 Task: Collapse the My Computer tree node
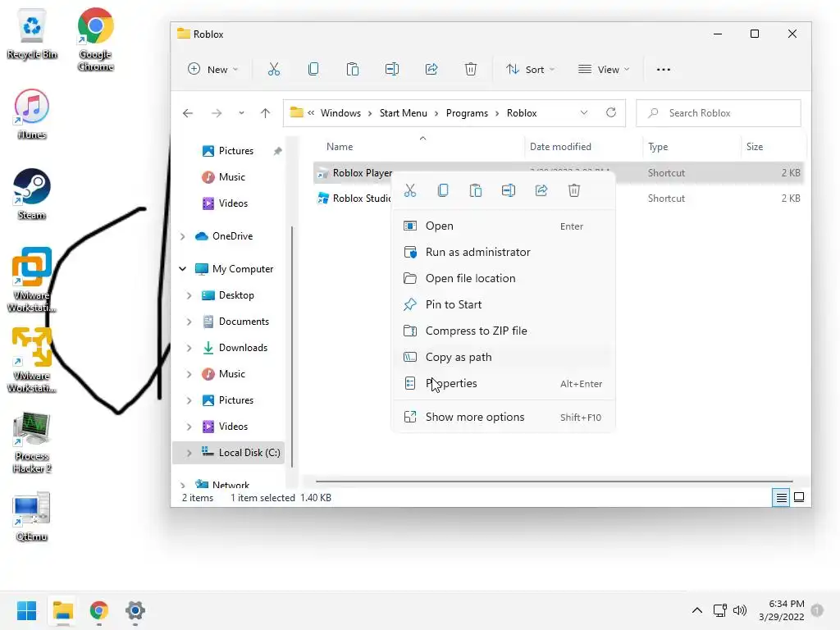pos(183,269)
